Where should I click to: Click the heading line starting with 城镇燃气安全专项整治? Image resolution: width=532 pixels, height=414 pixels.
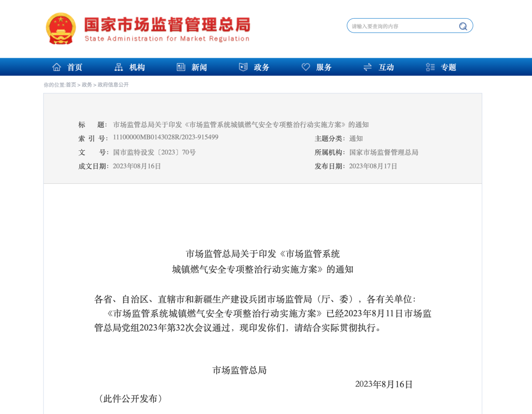[263, 270]
